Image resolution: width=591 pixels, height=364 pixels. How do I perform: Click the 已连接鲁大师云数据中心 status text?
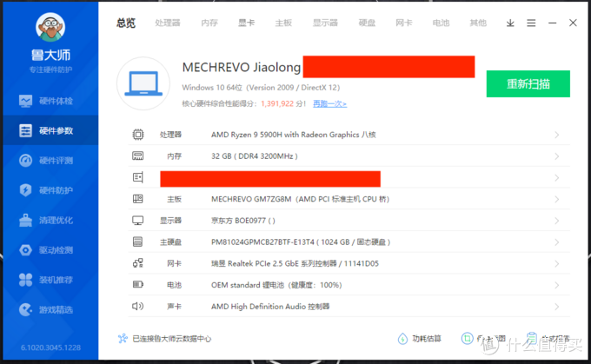(172, 339)
